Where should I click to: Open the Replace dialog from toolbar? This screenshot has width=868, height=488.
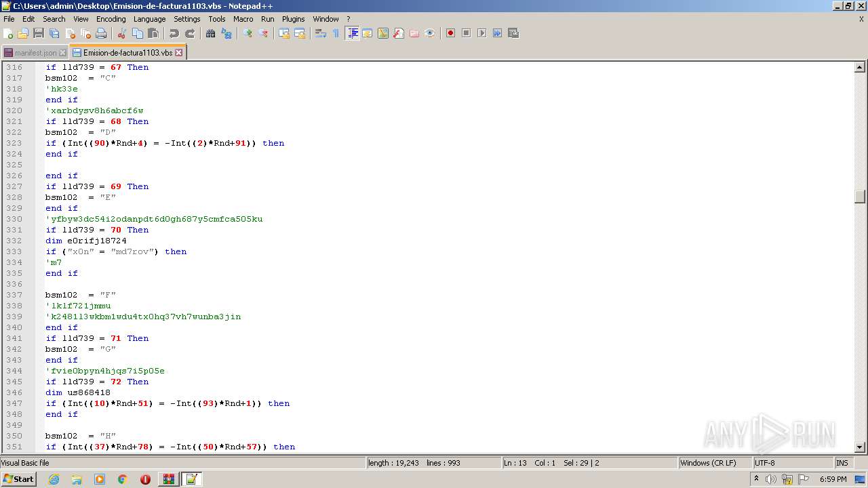point(226,33)
